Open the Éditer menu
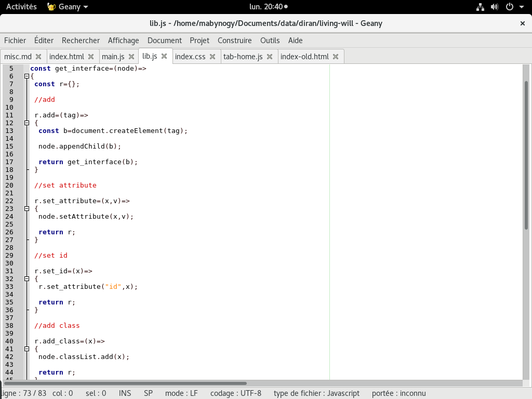 click(x=44, y=41)
